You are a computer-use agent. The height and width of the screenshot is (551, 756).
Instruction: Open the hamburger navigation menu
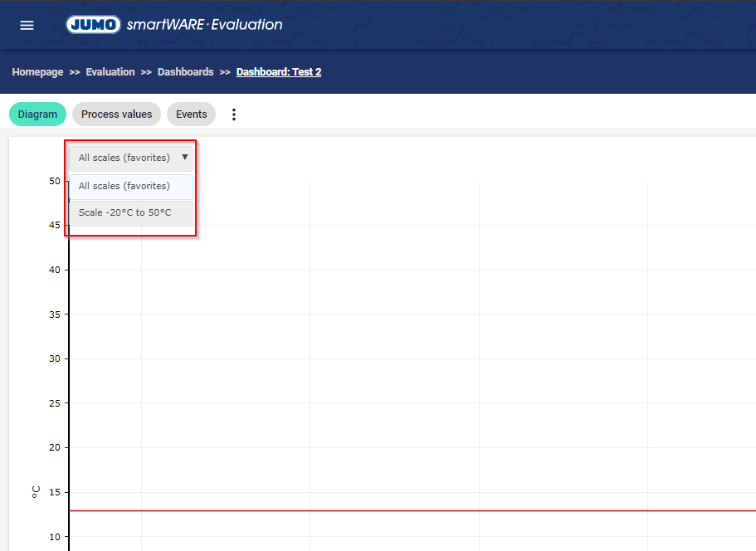pyautogui.click(x=27, y=25)
